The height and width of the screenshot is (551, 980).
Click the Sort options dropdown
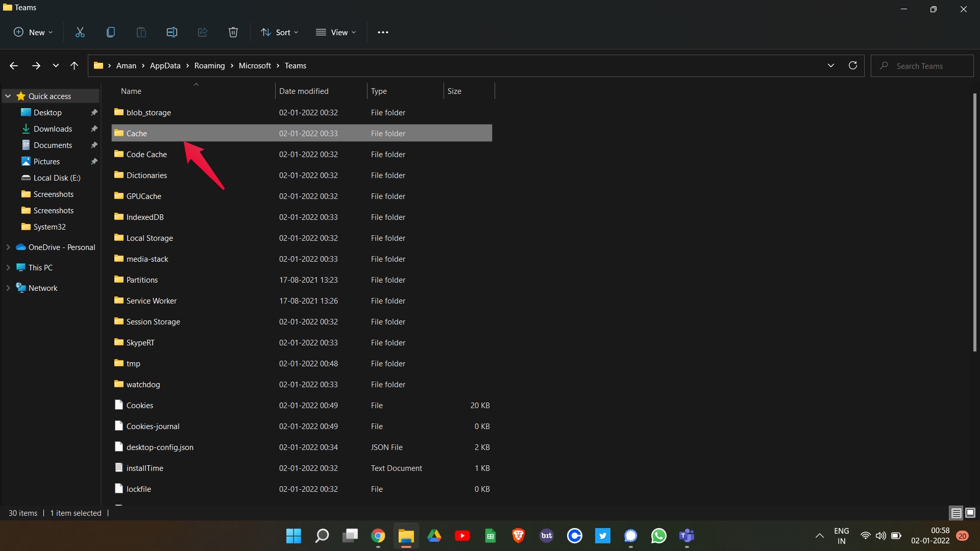pos(280,32)
